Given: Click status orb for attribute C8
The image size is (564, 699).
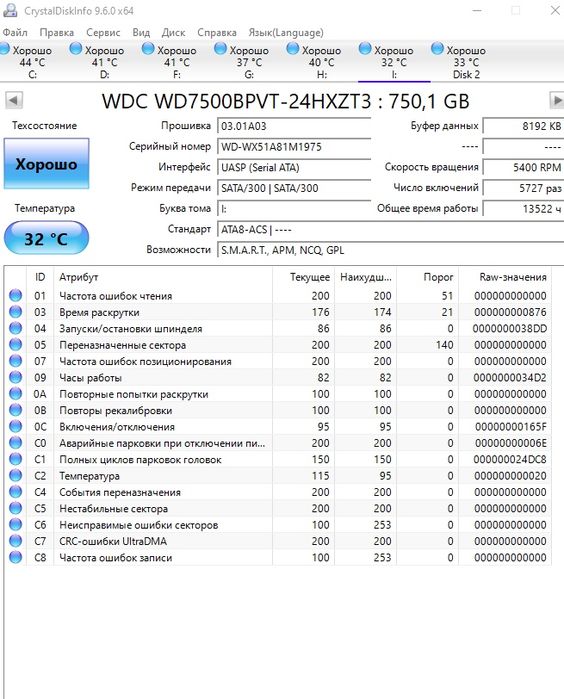Looking at the screenshot, I should pos(16,557).
